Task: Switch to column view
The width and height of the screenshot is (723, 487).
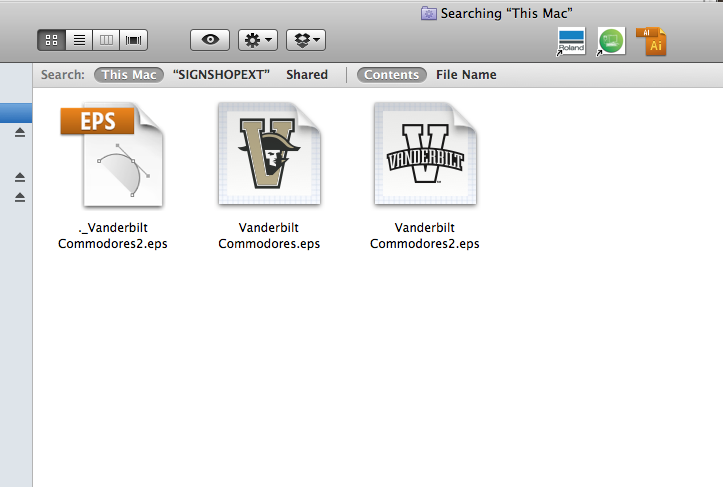Action: (107, 40)
